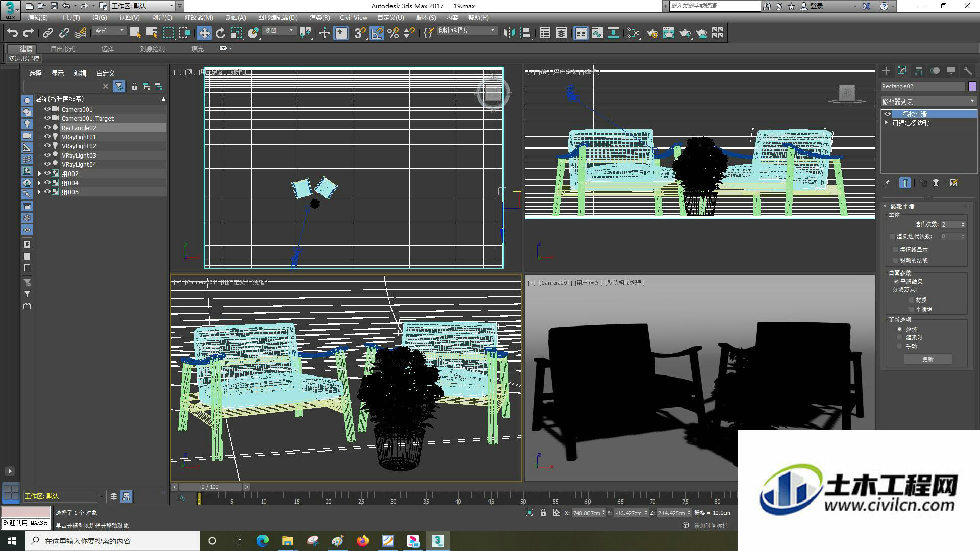Viewport: 980px width, 551px height.
Task: Open the Curve Editor
Action: click(597, 33)
